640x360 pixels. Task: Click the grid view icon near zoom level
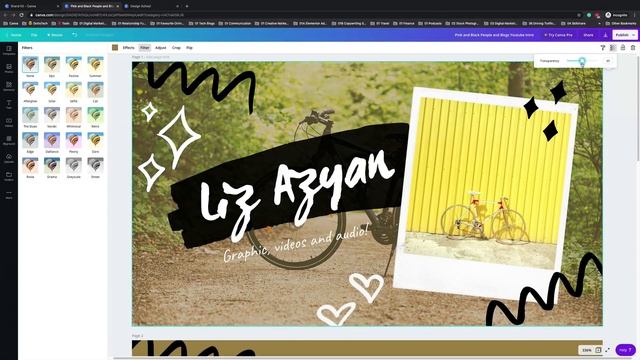[x=598, y=350]
